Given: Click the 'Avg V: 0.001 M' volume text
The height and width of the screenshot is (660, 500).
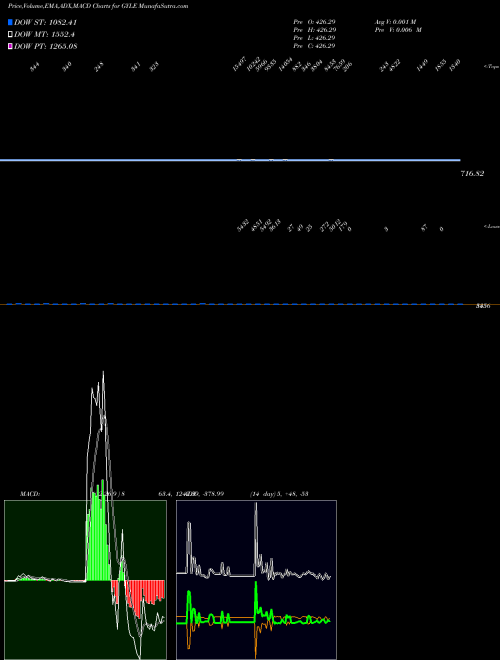Looking at the screenshot, I should tap(395, 21).
